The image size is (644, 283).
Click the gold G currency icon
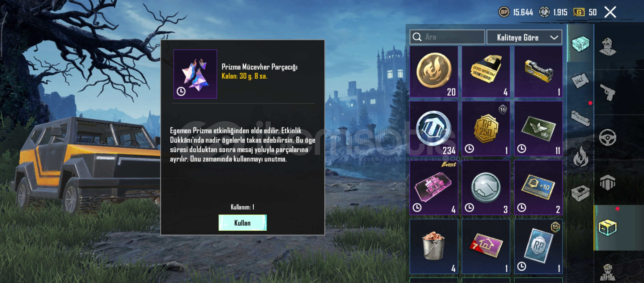tap(579, 12)
